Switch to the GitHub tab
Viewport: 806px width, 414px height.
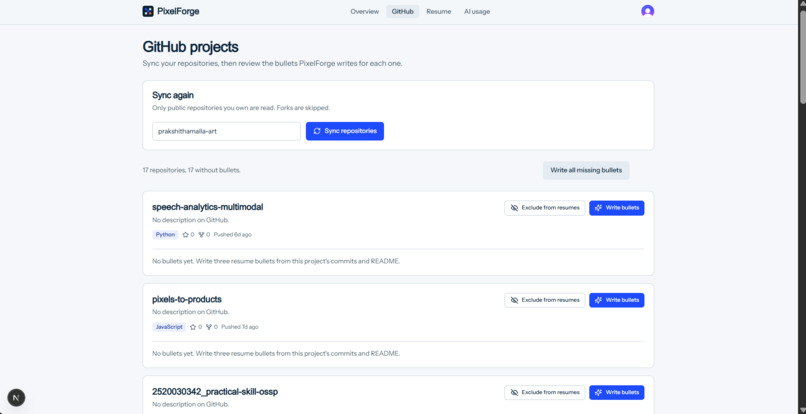402,11
